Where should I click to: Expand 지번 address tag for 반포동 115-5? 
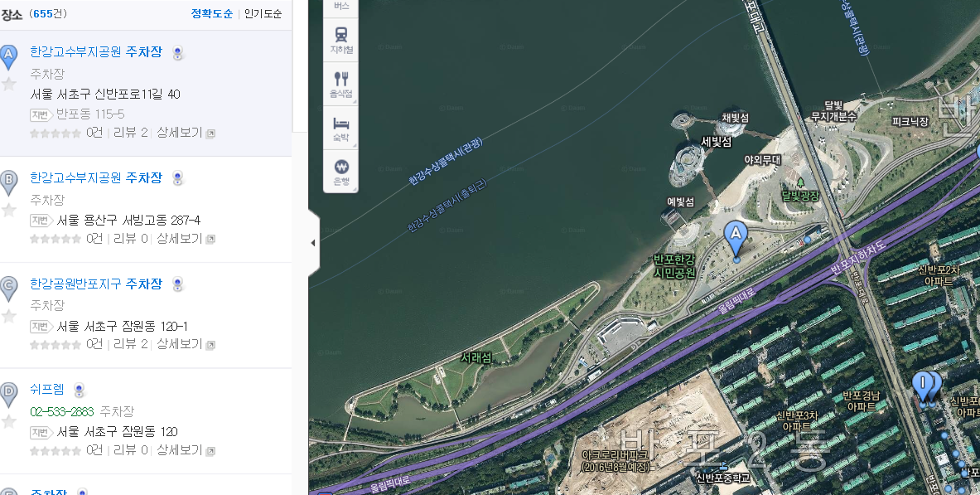coord(41,114)
